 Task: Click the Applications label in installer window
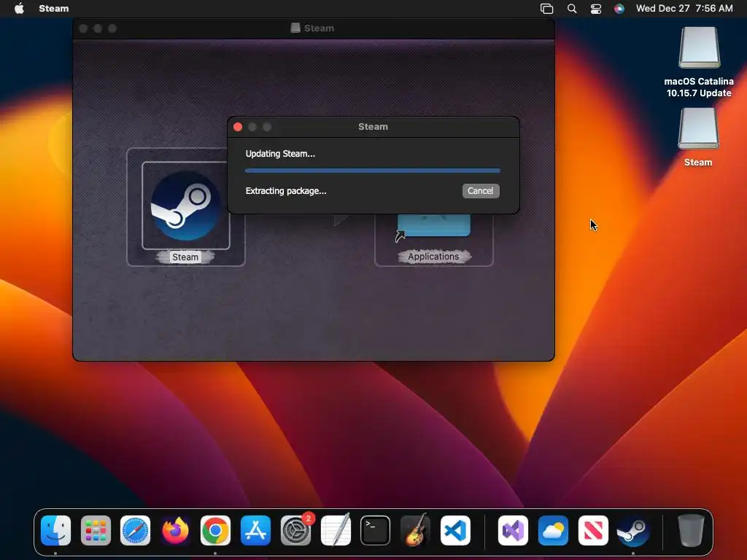pyautogui.click(x=433, y=257)
